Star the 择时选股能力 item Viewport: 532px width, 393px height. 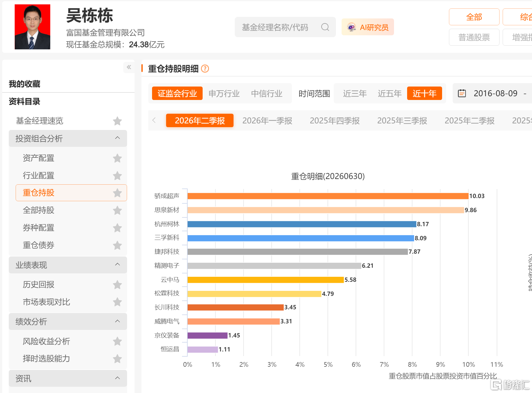click(117, 359)
